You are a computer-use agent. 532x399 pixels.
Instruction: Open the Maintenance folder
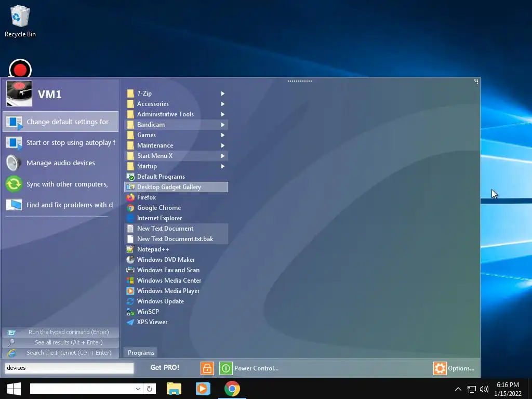pyautogui.click(x=176, y=145)
